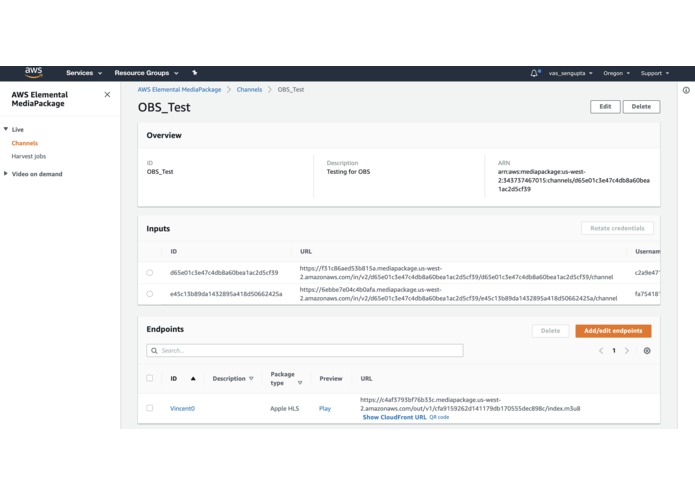Viewport: 695px width, 494px height.
Task: Sort endpoints by ID column arrow
Action: click(x=193, y=378)
